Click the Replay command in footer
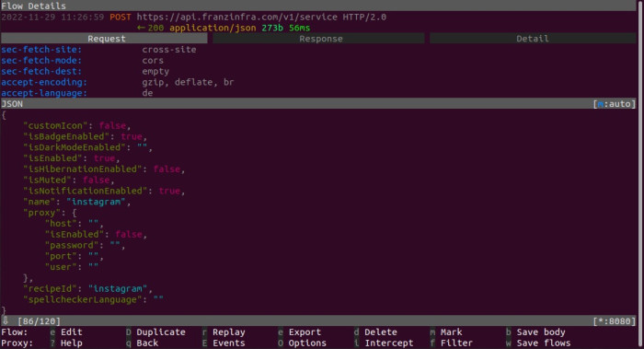Image resolution: width=644 pixels, height=349 pixels. click(x=229, y=332)
